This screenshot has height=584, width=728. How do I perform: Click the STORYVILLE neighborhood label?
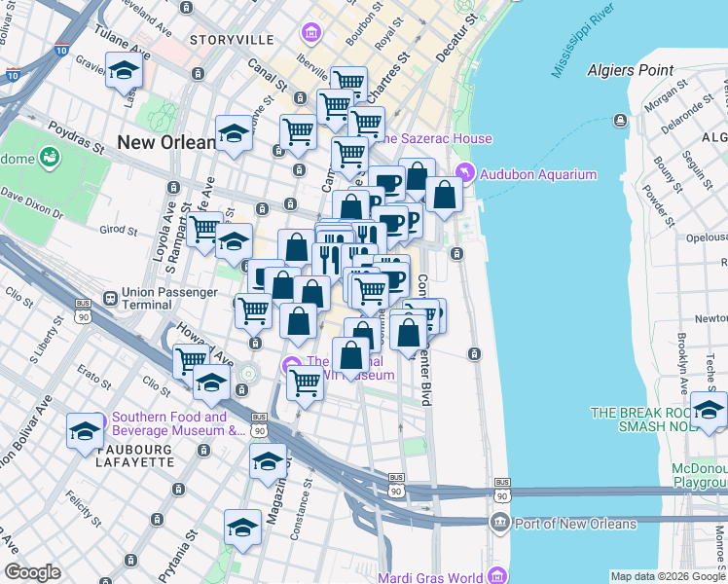pos(233,40)
